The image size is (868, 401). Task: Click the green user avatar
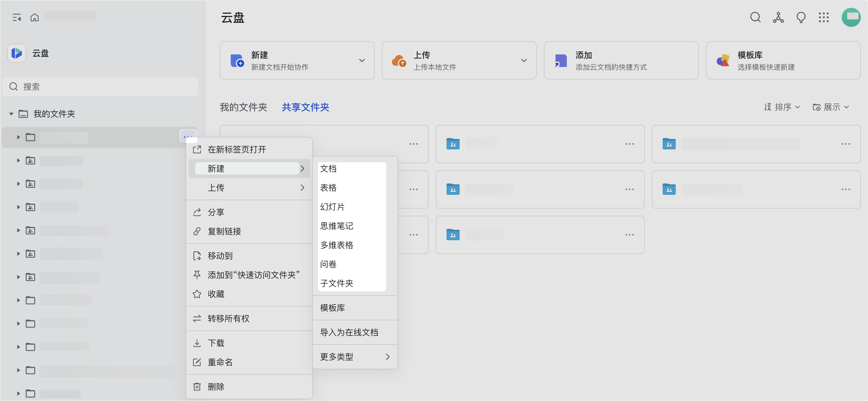(851, 17)
